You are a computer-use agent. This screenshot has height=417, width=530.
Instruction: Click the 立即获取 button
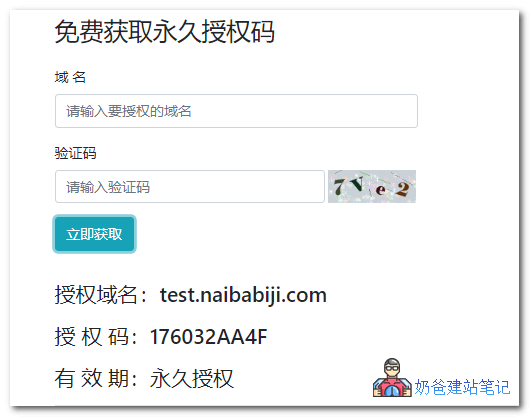pos(95,234)
